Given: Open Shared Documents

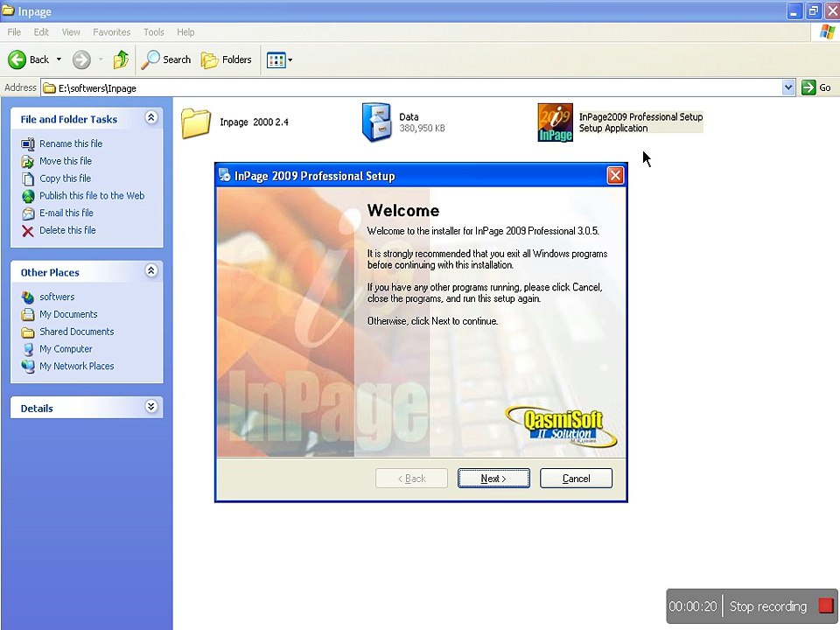Looking at the screenshot, I should tap(77, 332).
